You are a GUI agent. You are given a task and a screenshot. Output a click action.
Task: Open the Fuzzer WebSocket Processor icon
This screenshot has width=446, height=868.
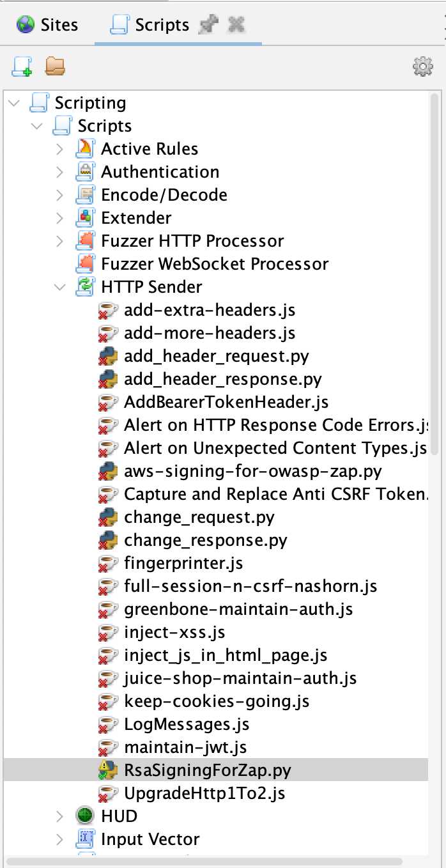pyautogui.click(x=84, y=263)
